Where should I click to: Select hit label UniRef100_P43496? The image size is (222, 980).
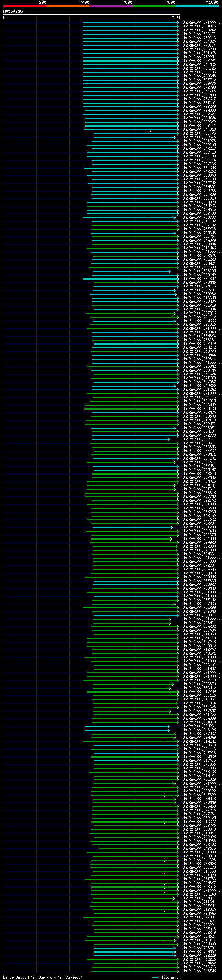pos(199,730)
